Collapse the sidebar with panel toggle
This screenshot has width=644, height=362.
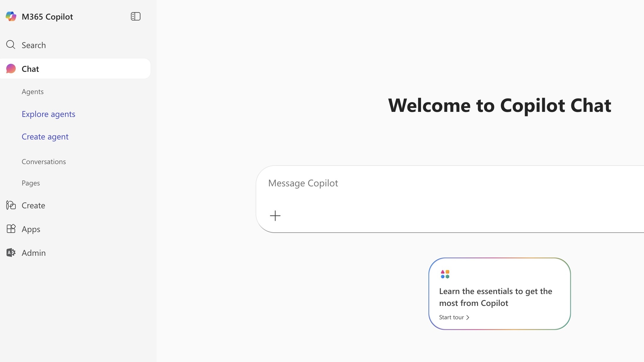click(135, 16)
